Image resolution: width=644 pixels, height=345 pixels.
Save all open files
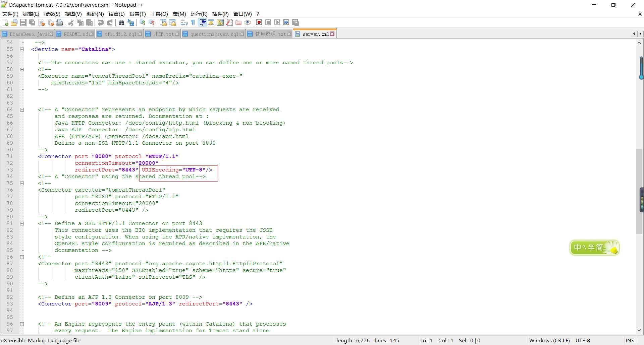[x=32, y=22]
